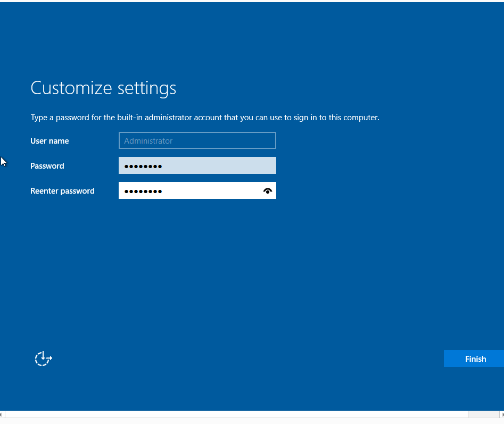Click the Finish button
The height and width of the screenshot is (424, 504).
[x=474, y=359]
